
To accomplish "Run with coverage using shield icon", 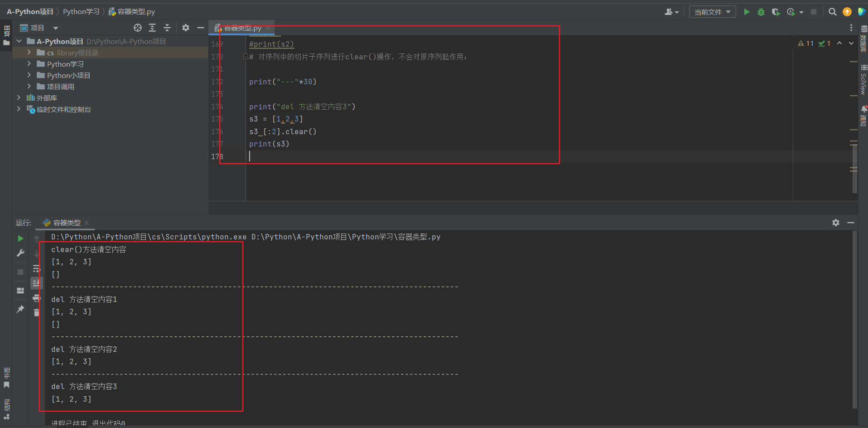I will [776, 12].
